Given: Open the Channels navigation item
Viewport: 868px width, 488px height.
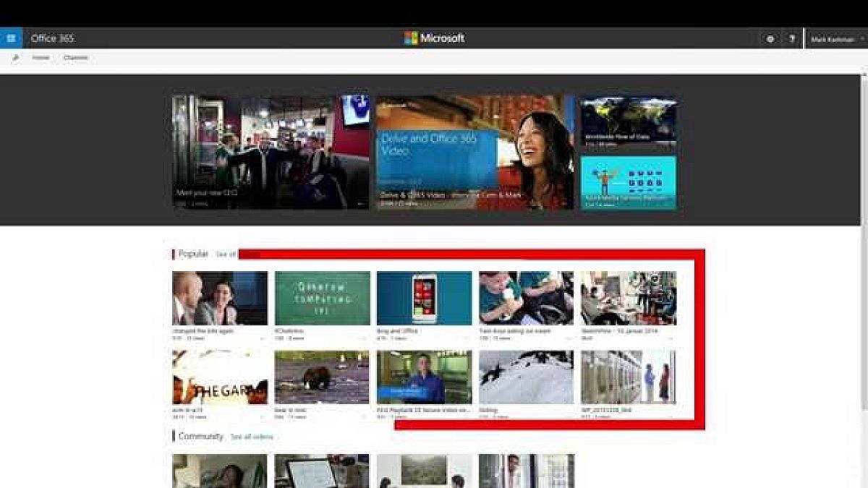Looking at the screenshot, I should [x=76, y=58].
